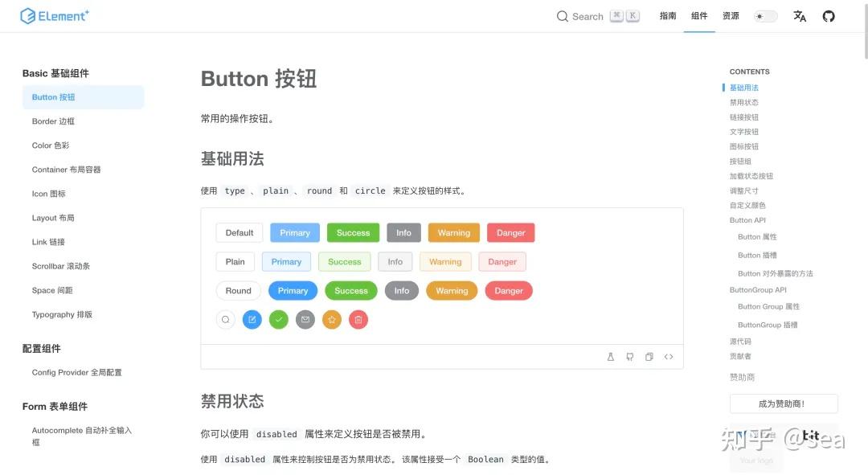Jump to 文字按钮 in contents
The image size is (868, 475).
pos(744,132)
